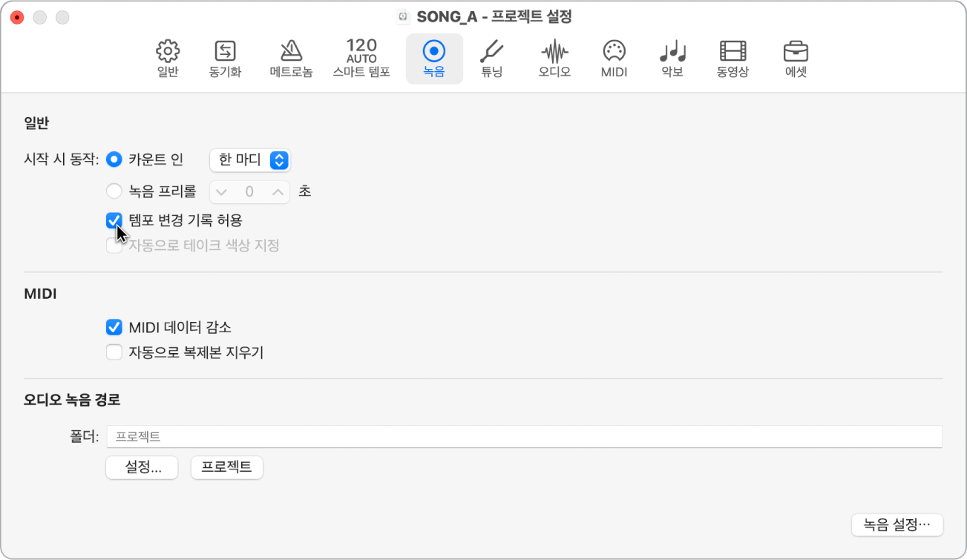Image resolution: width=967 pixels, height=560 pixels.
Task: Click the 설정... folder button
Action: pos(142,467)
